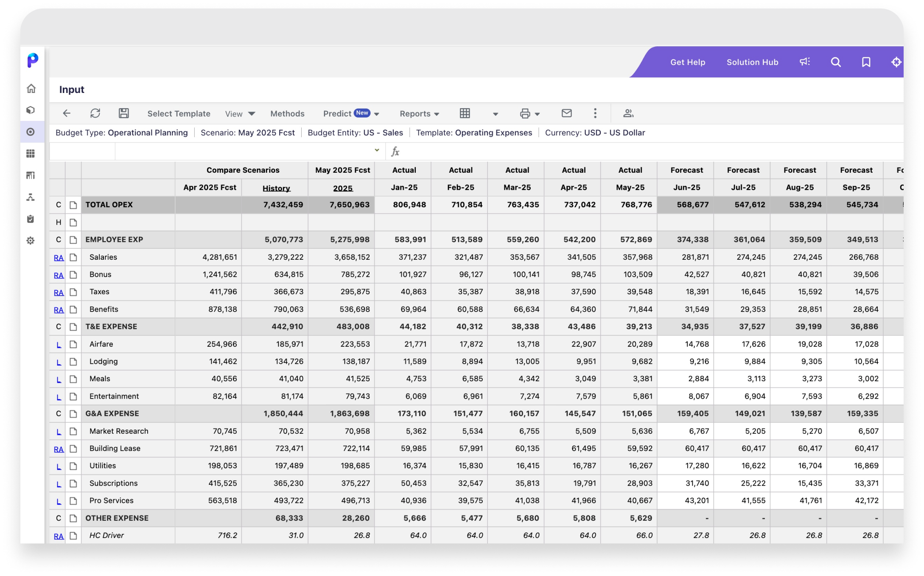Open the vertical three-dot more menu
This screenshot has height=576, width=924.
pos(595,113)
